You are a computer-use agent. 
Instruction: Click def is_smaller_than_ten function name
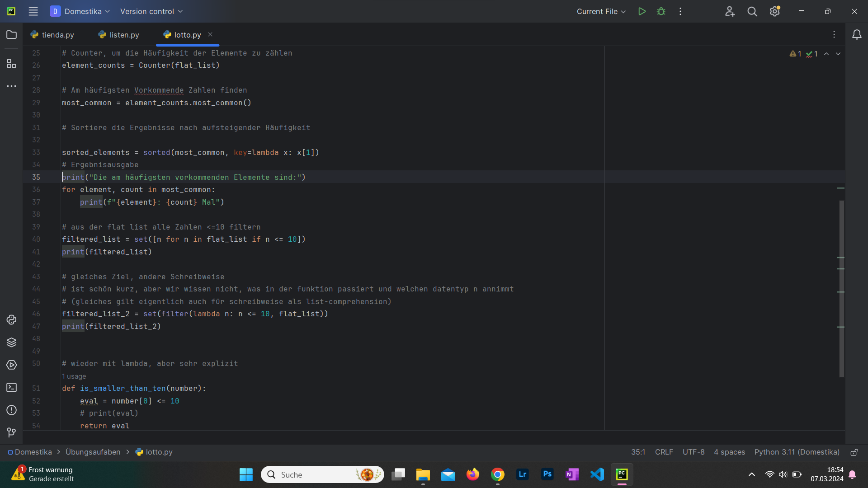click(123, 389)
